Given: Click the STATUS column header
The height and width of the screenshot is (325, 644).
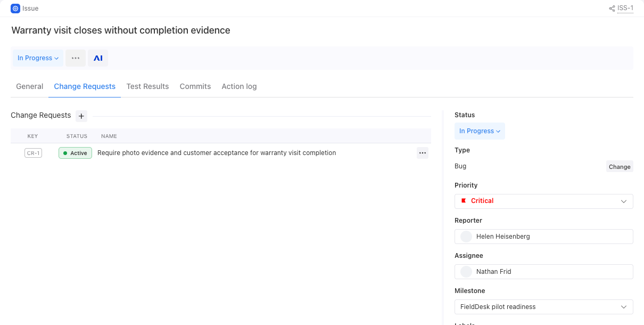Looking at the screenshot, I should tap(77, 136).
